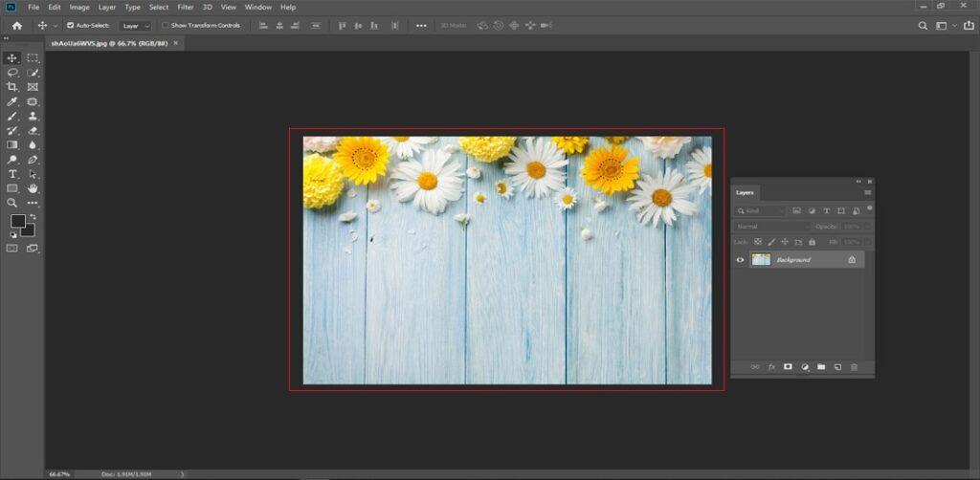Select the Path Selection tool
The width and height of the screenshot is (980, 480).
33,174
